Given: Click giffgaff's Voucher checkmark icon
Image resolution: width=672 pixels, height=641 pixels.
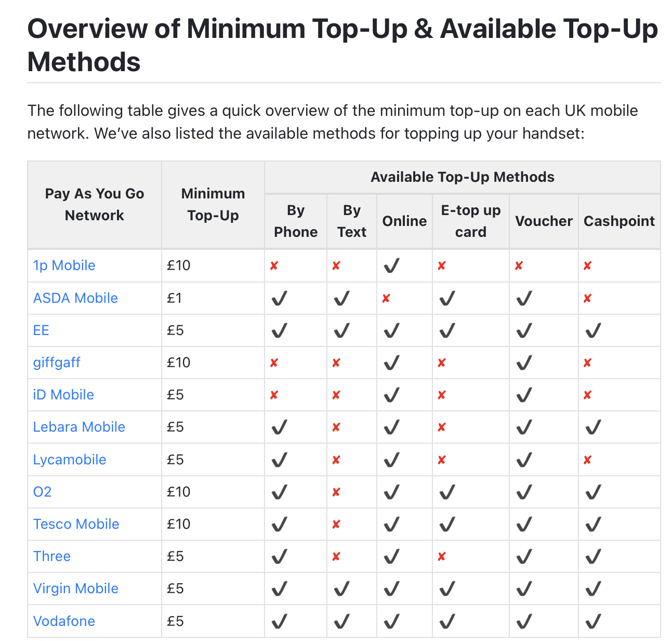Looking at the screenshot, I should pos(524,363).
